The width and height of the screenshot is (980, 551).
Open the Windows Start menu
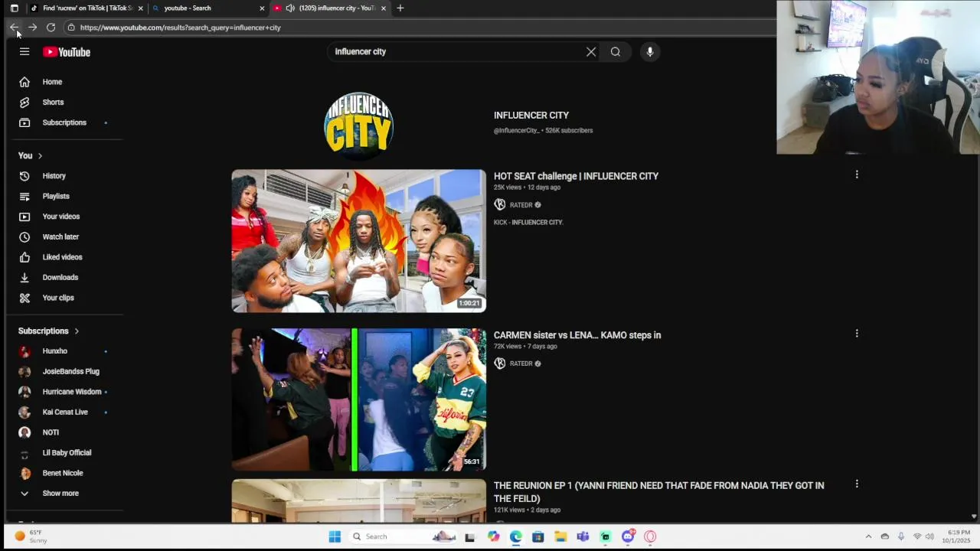[x=335, y=536]
